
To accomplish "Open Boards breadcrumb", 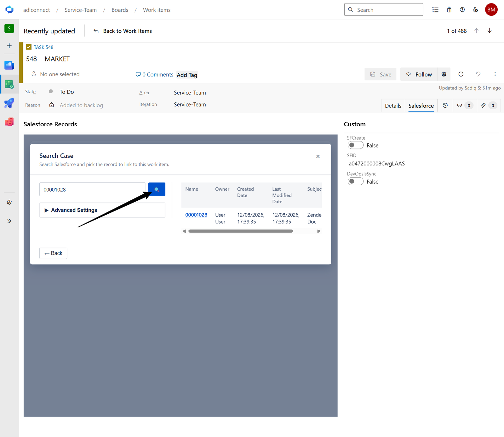I will [120, 10].
